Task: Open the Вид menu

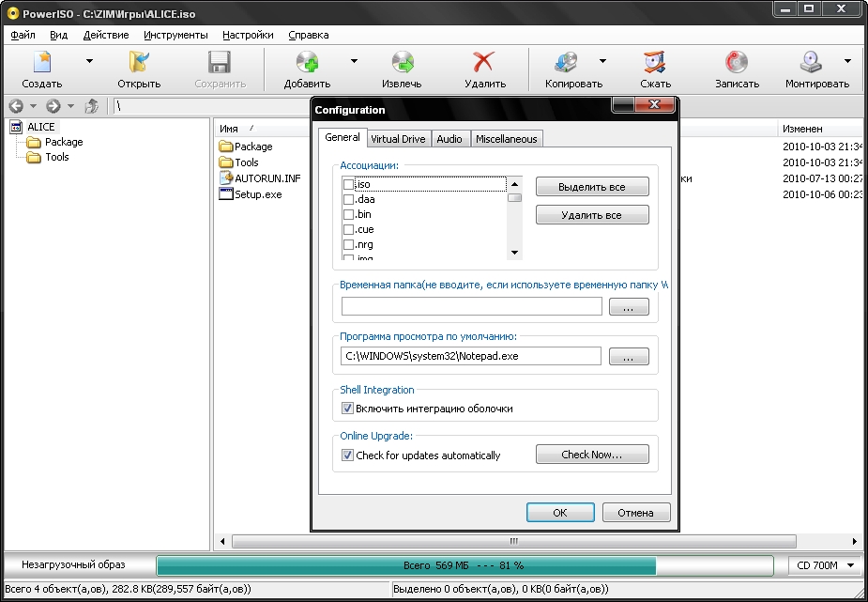Action: pyautogui.click(x=59, y=35)
